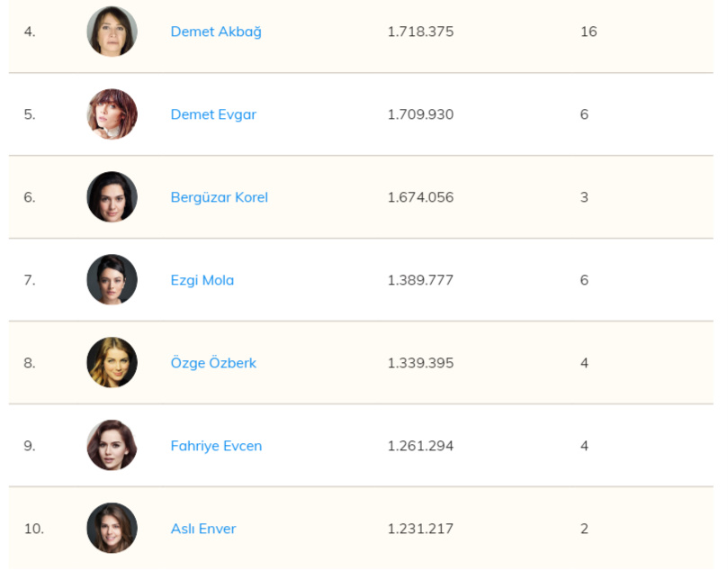
Task: Open Ezgi Mola profile link
Action: tap(202, 280)
